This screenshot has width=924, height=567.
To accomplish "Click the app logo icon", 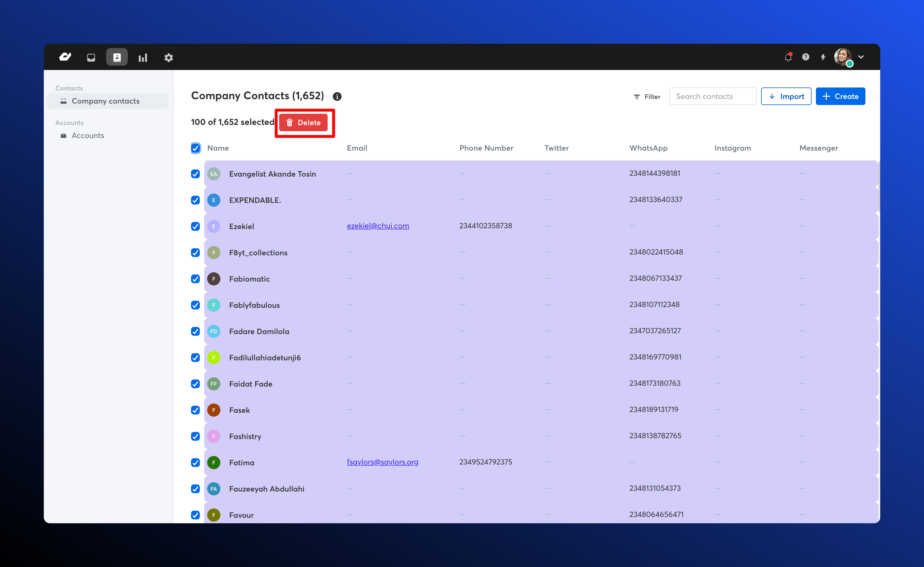I will [x=65, y=57].
